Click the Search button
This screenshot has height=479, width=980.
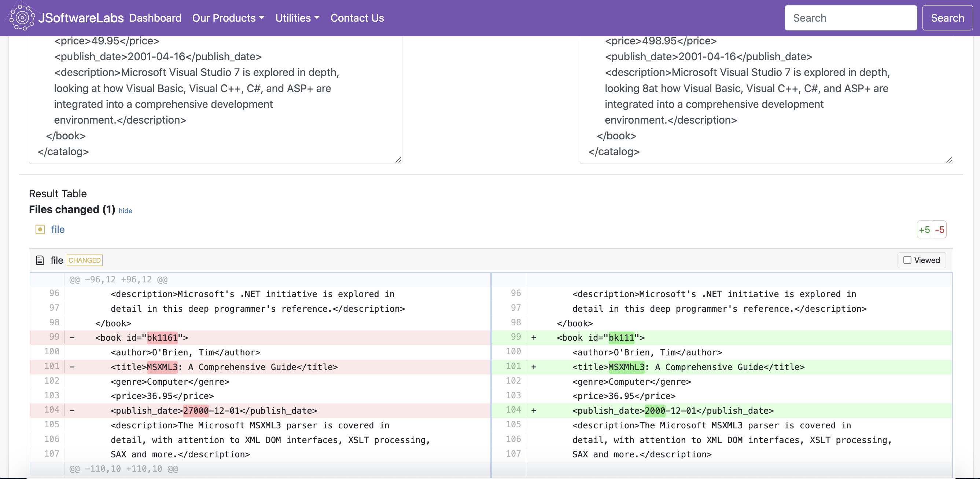pos(947,18)
